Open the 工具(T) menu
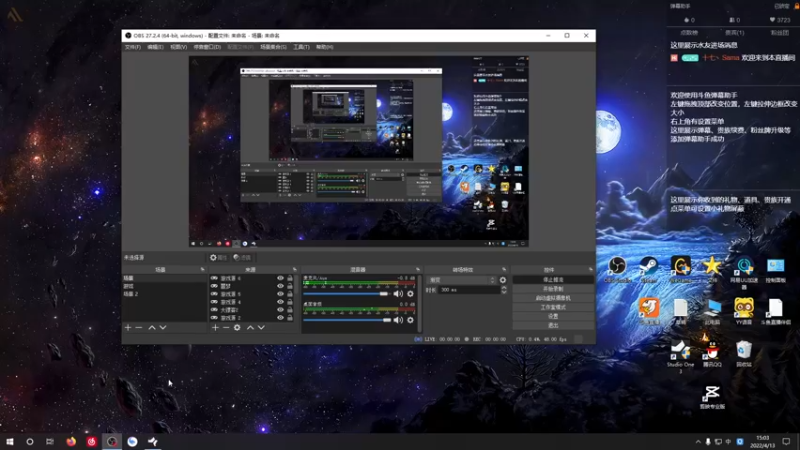Viewport: 800px width, 450px height. pyautogui.click(x=302, y=47)
